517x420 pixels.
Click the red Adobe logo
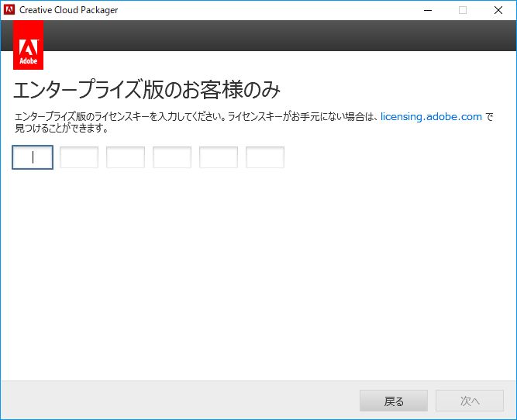29,45
